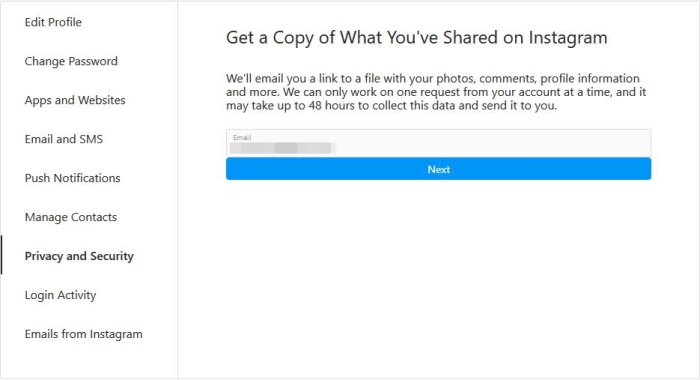
Task: Switch to Push Notifications settings
Action: (x=72, y=178)
